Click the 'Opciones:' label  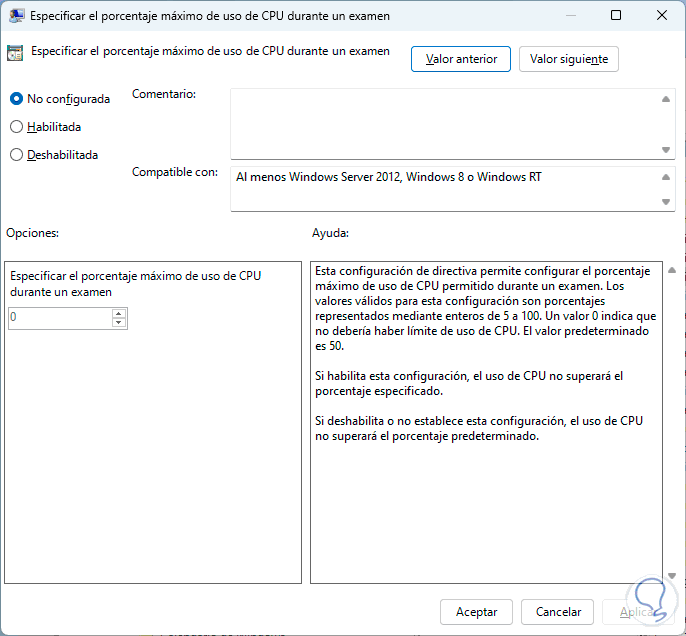point(32,233)
